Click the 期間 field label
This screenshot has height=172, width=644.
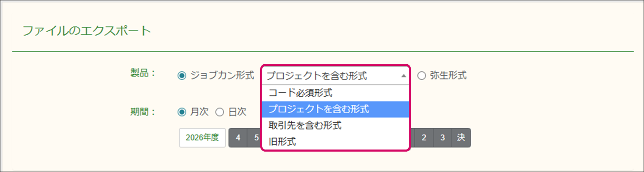tap(143, 111)
